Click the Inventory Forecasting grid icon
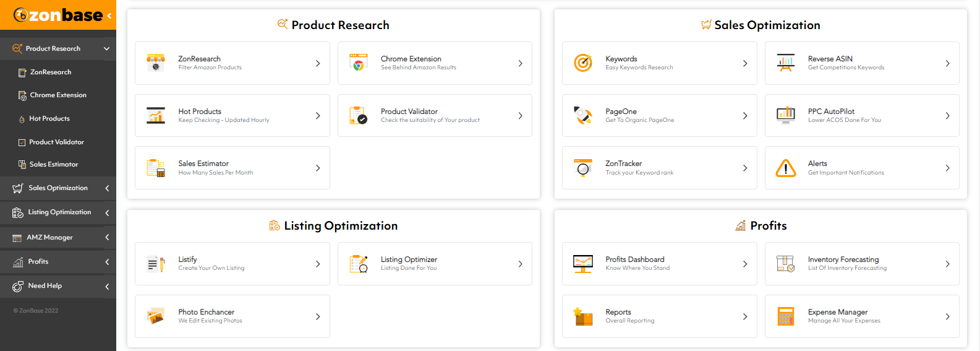This screenshot has width=980, height=351. pos(786,264)
